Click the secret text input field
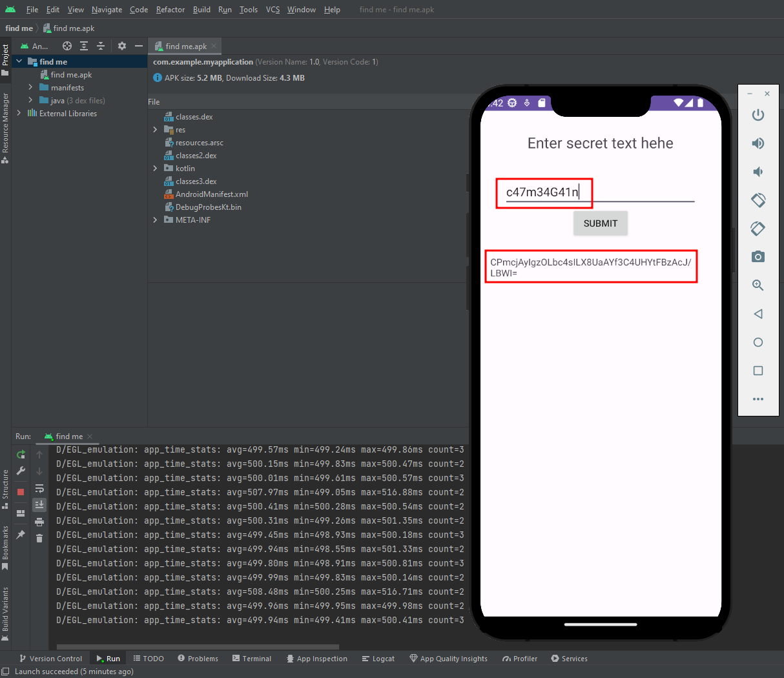Viewport: 784px width, 678px height. click(600, 192)
